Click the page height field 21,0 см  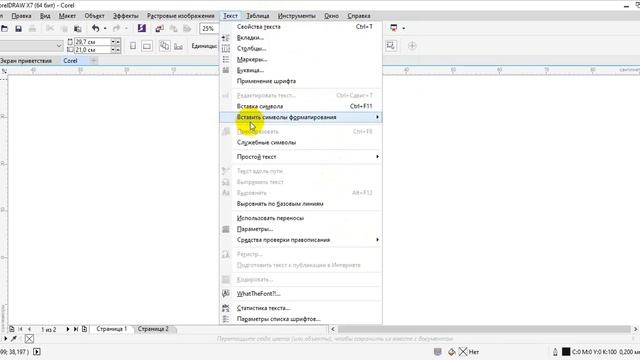[93, 49]
